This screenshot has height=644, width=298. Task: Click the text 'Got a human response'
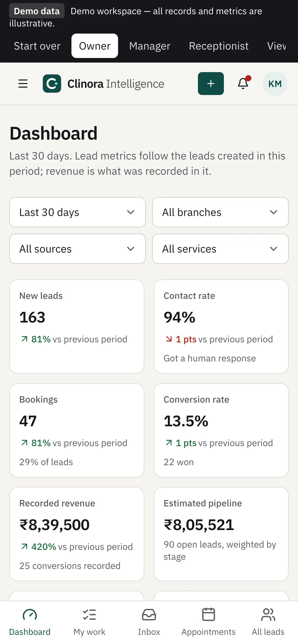[x=210, y=358]
